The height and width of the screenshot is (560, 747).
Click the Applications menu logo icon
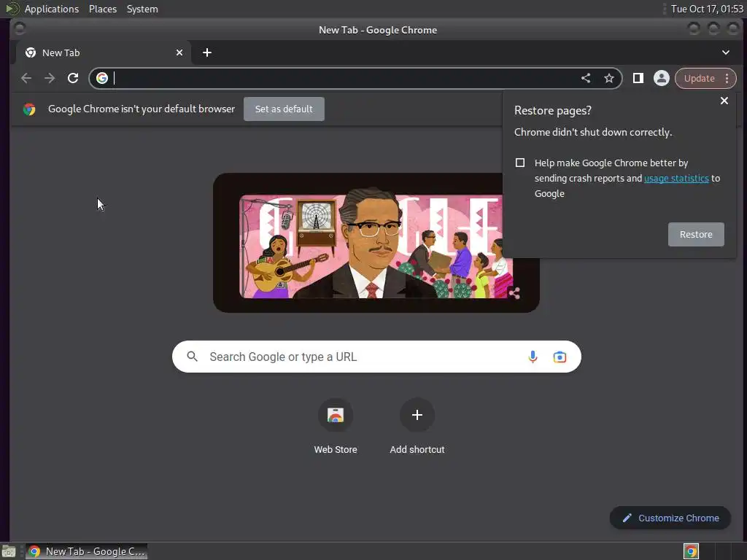pyautogui.click(x=12, y=9)
